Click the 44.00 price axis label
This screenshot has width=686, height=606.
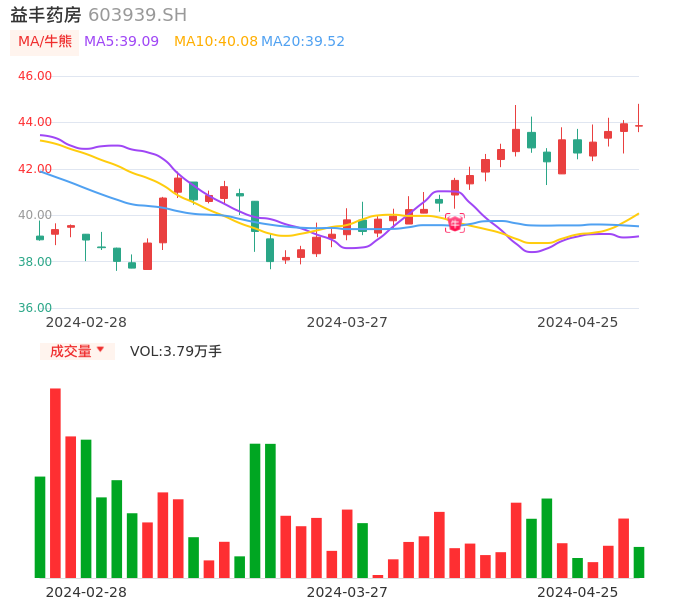pos(35,122)
